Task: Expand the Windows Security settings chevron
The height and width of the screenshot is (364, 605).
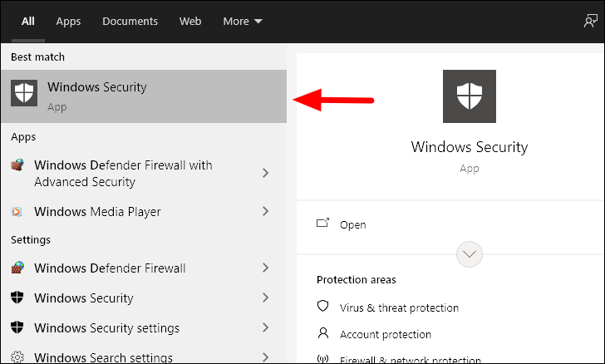Action: click(265, 327)
